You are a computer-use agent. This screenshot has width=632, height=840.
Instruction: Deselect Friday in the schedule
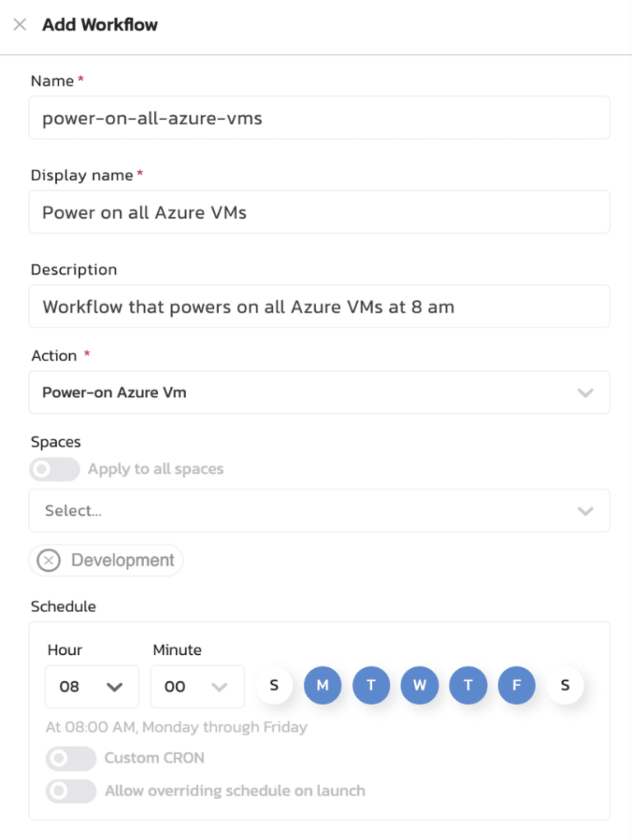click(x=517, y=685)
